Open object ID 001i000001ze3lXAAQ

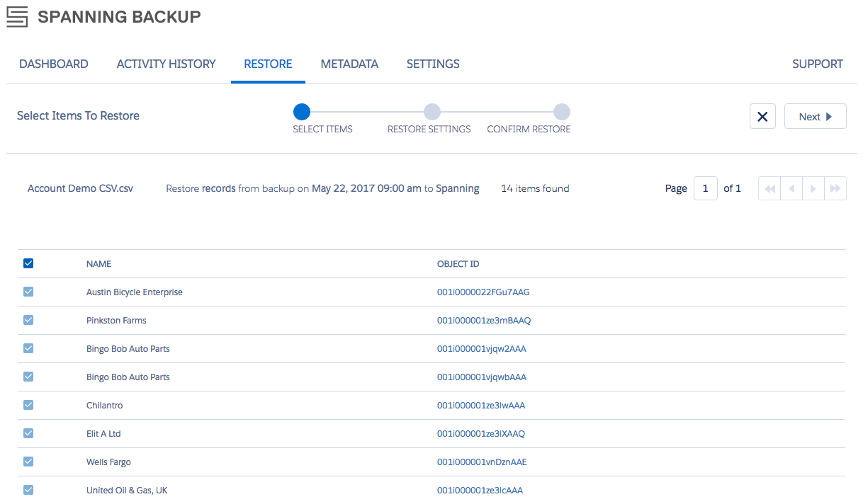click(x=481, y=434)
